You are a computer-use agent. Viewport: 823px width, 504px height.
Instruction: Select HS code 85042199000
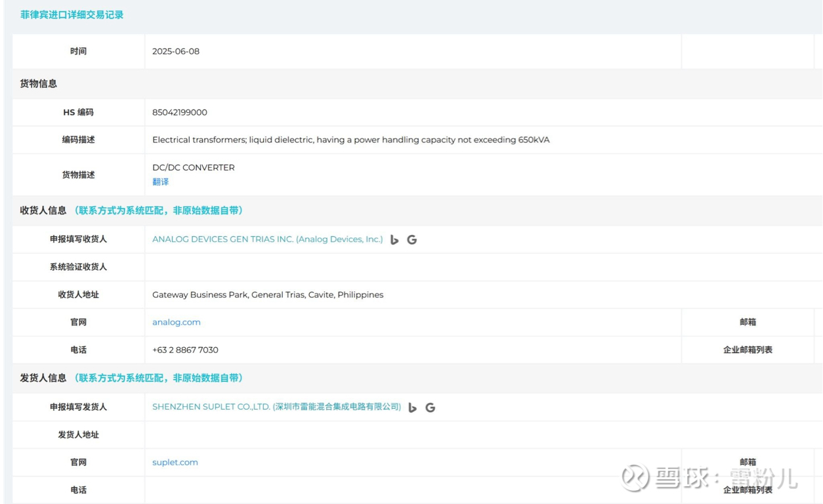tap(180, 112)
